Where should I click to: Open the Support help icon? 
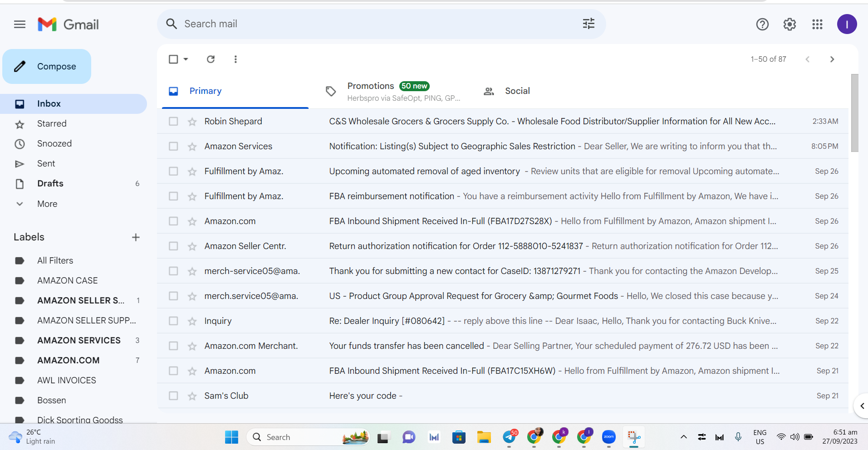pos(762,24)
